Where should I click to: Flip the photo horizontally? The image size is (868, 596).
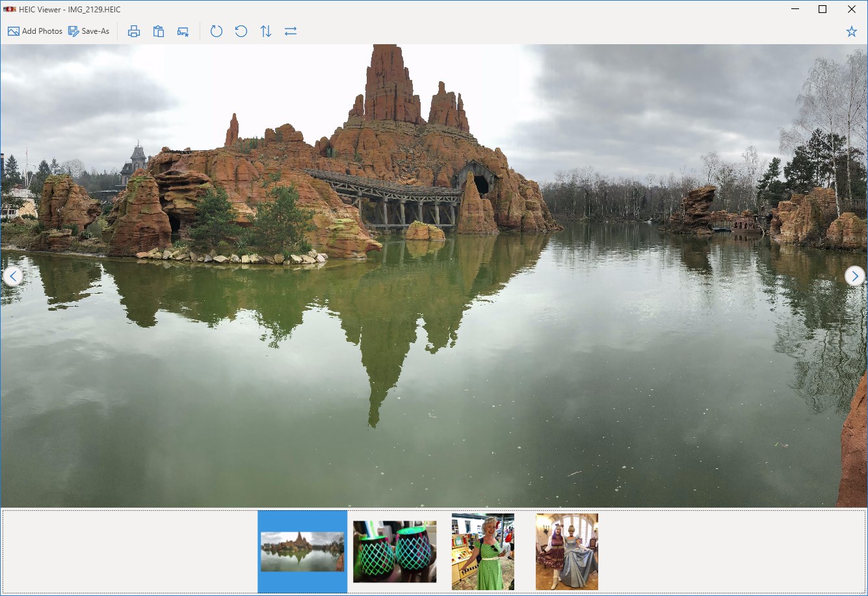click(x=291, y=31)
